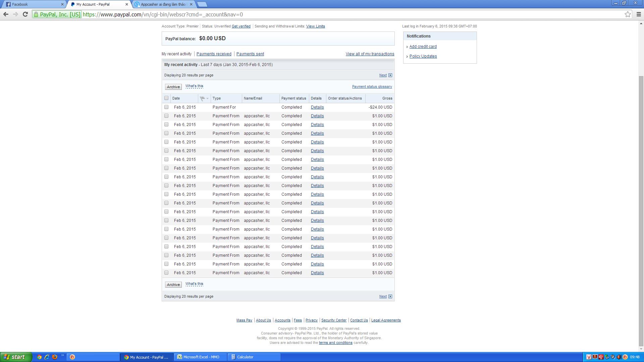This screenshot has width=644, height=362.
Task: Tick the last appcasher transaction checkbox
Action: click(166, 273)
